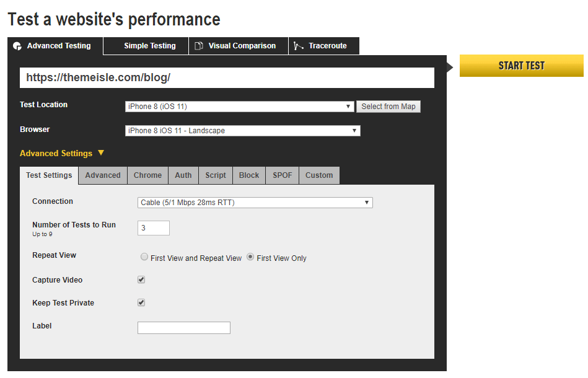Image resolution: width=588 pixels, height=378 pixels.
Task: Open the Custom tab
Action: [x=319, y=175]
